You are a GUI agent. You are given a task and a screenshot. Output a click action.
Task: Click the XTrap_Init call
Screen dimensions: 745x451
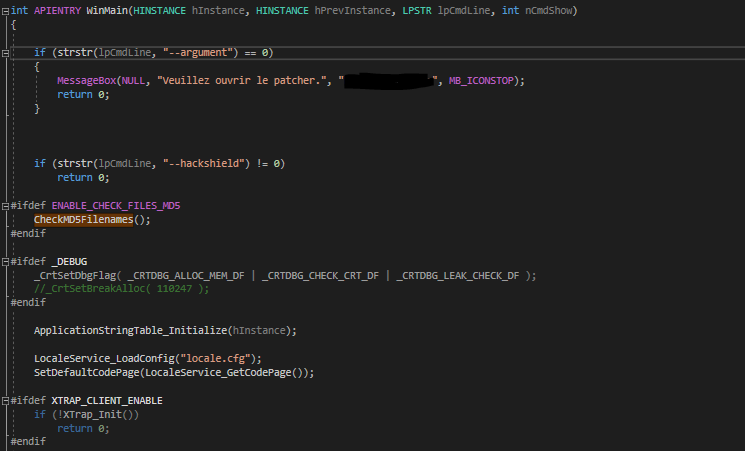[x=92, y=415]
